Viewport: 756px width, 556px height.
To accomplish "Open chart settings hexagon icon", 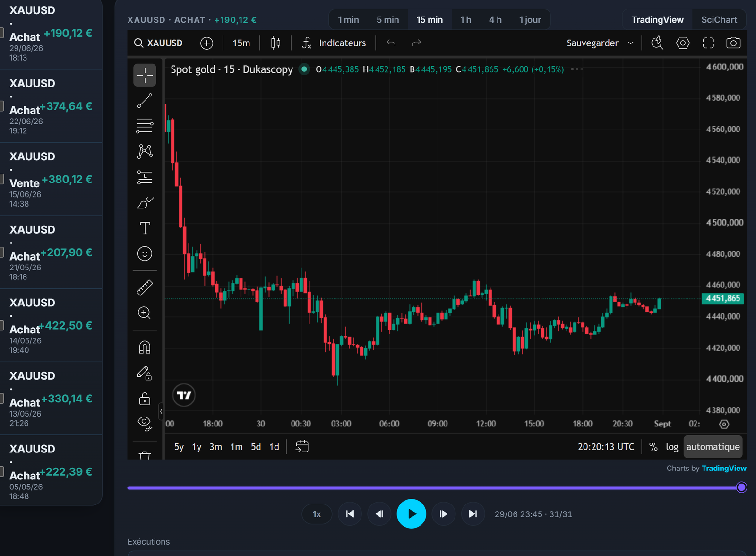I will click(683, 43).
